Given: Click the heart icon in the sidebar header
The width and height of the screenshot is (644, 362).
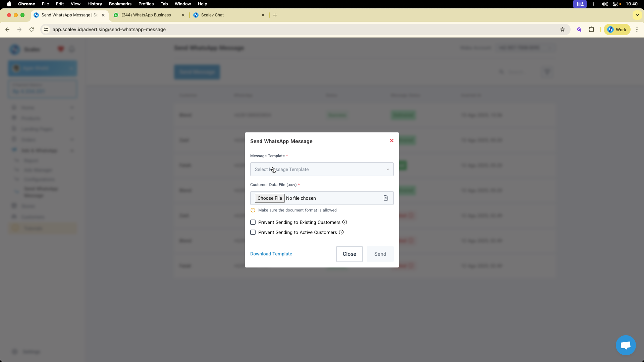Looking at the screenshot, I should tap(60, 49).
